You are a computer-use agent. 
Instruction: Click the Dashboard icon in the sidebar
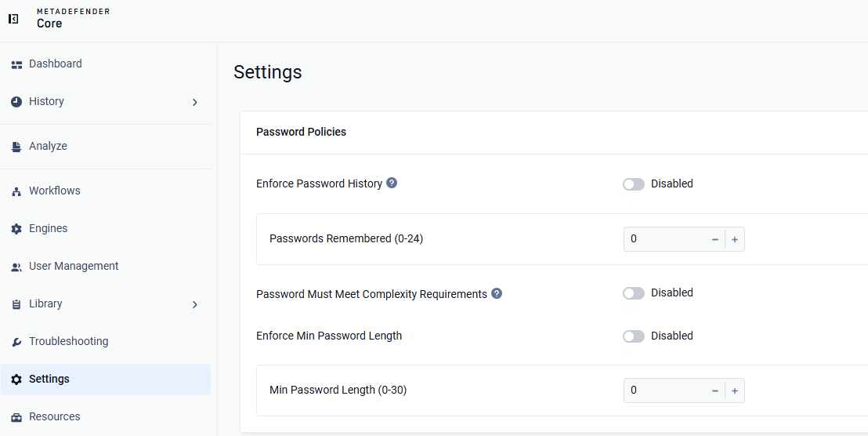[16, 64]
